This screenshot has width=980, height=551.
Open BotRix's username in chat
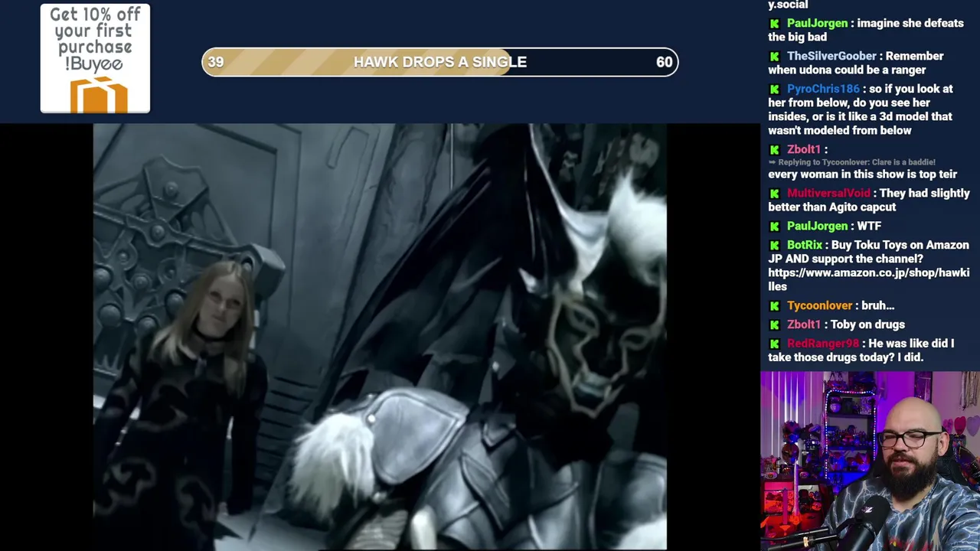(x=805, y=245)
